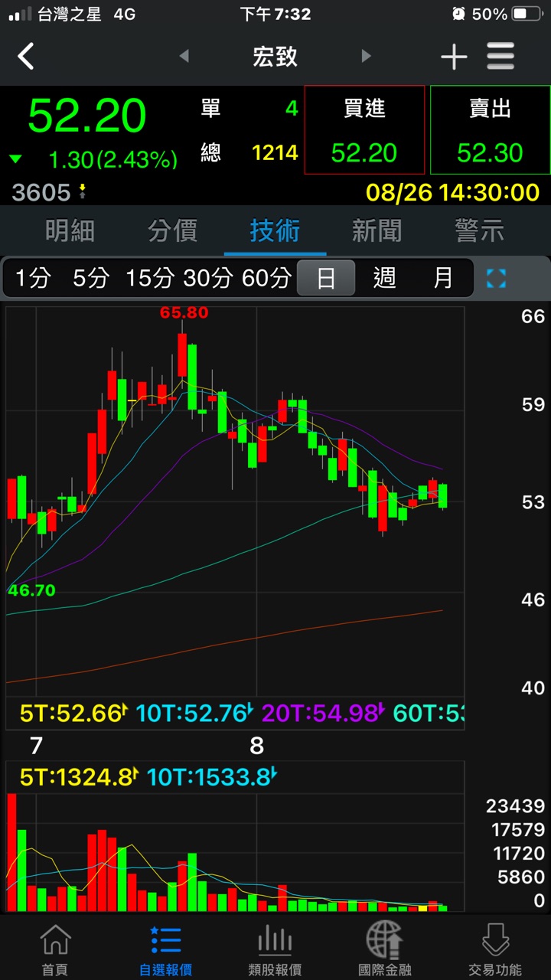The height and width of the screenshot is (980, 551).
Task: Switch to the 明細 tab
Action: [70, 230]
